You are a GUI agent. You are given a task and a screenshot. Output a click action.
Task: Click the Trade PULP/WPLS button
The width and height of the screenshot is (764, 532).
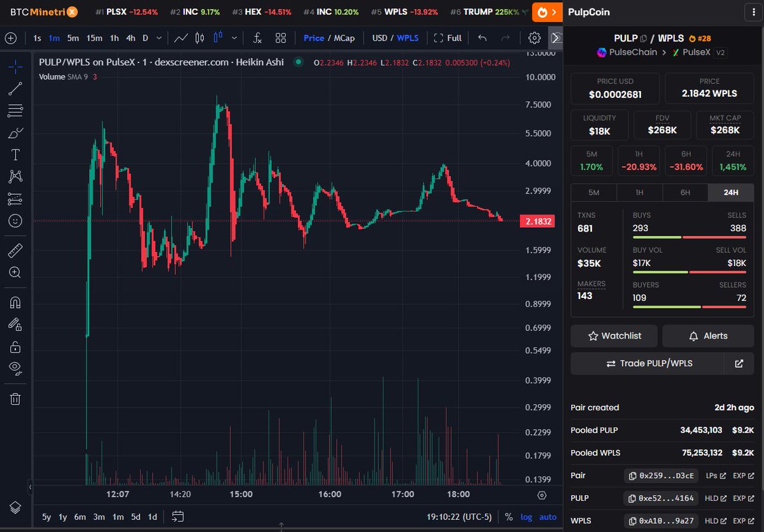click(647, 363)
